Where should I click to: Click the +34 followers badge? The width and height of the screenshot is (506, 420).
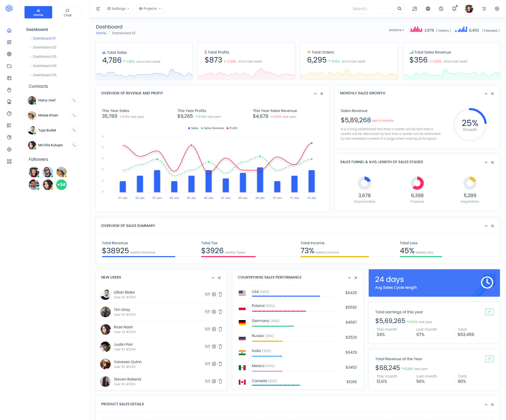point(61,185)
